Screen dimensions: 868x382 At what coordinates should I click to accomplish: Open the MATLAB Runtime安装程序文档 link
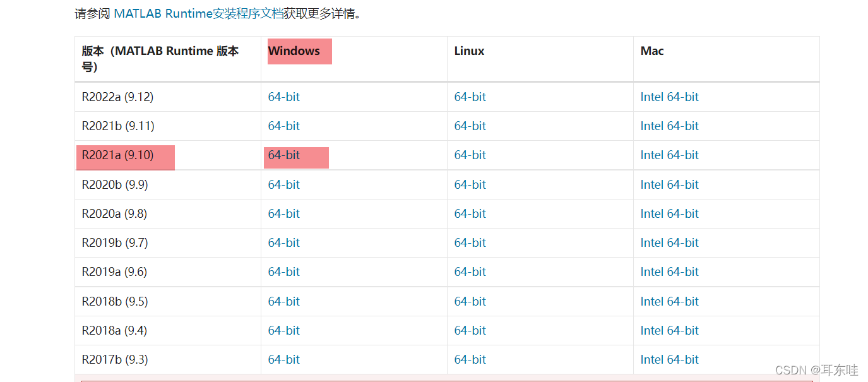pos(199,13)
